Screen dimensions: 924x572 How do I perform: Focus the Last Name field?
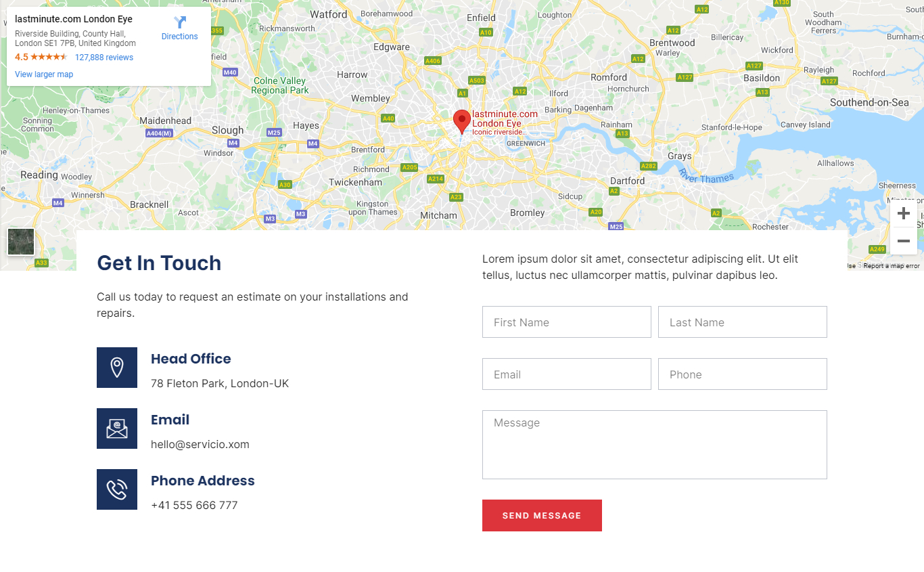coord(743,322)
